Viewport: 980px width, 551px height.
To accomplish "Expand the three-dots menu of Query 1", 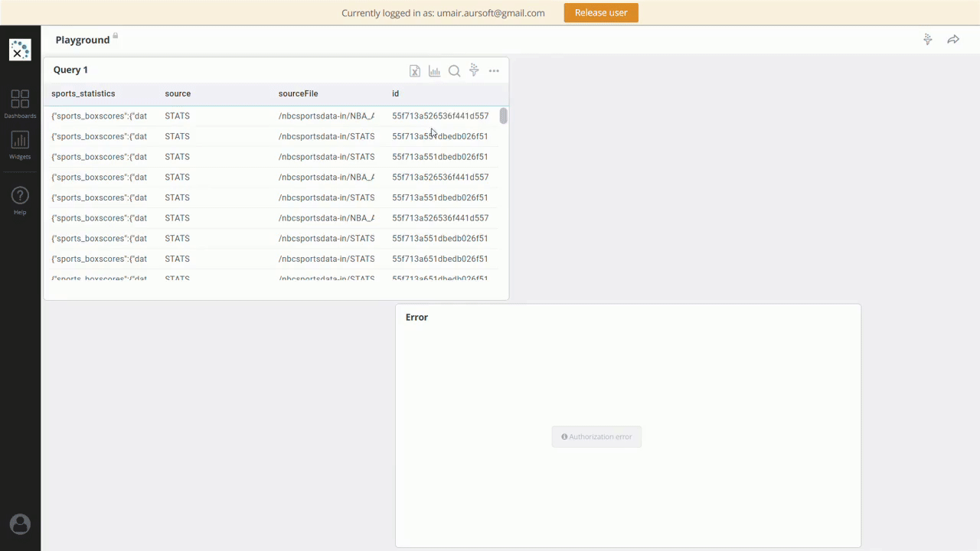I will 494,71.
